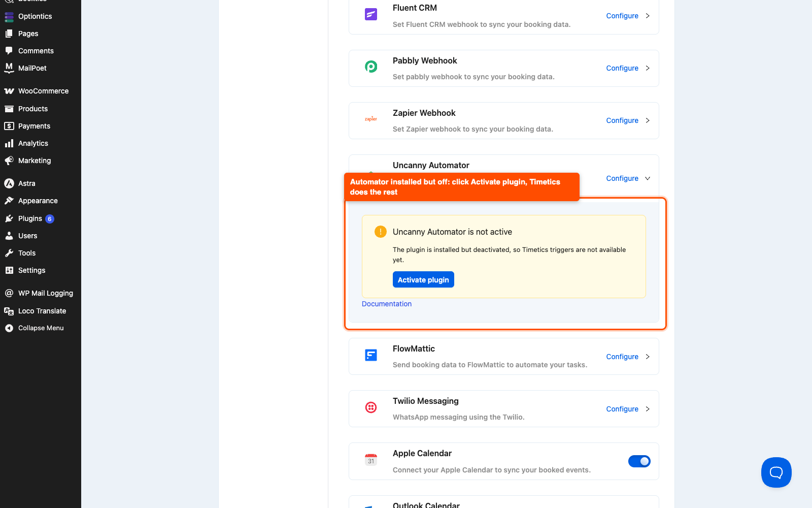Screen dimensions: 812x508
Task: Click the orange warning icon in the notice
Action: (x=381, y=232)
